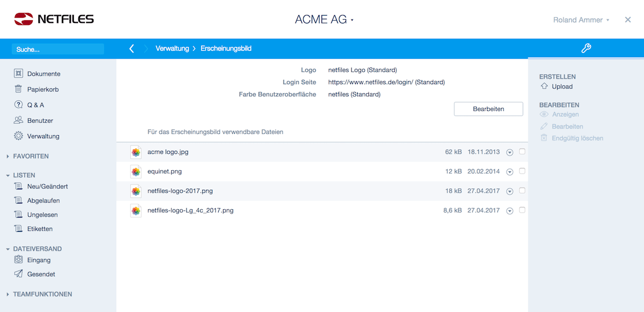Select the equinet.png checkbox
644x312 pixels.
coord(522,171)
